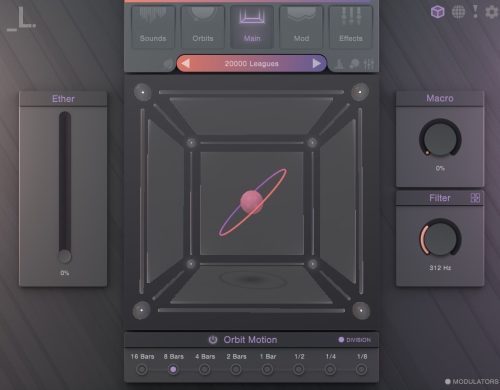This screenshot has height=390, width=500.
Task: Click the outer top-right corner node of cube
Action: [360, 92]
